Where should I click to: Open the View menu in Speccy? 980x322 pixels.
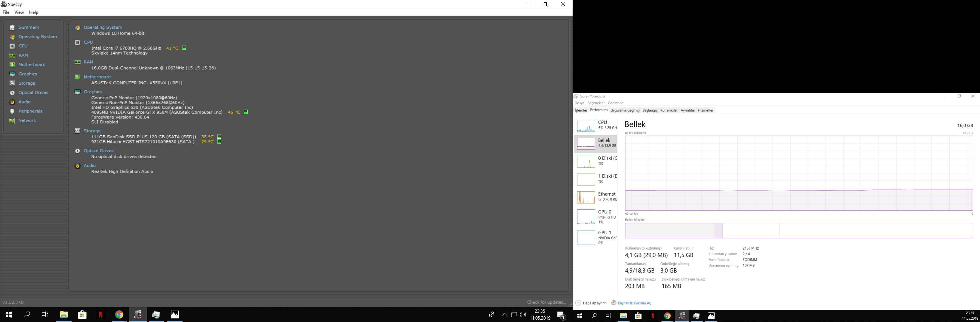tap(19, 13)
